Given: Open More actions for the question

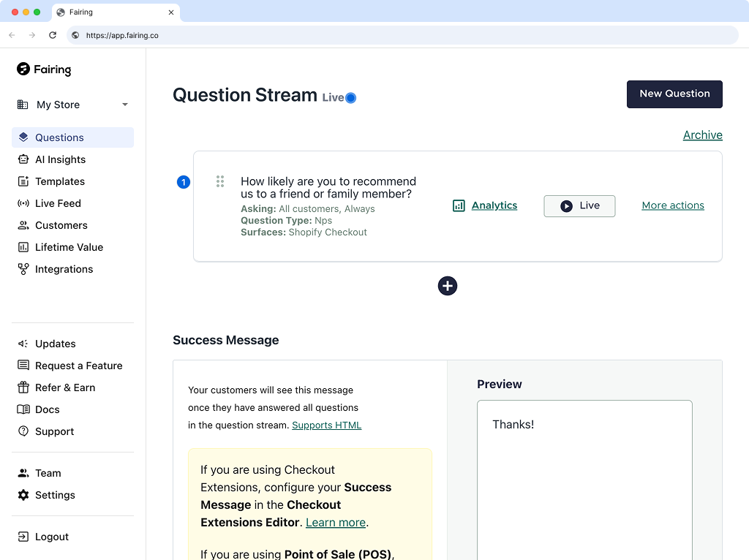Looking at the screenshot, I should tap(672, 205).
